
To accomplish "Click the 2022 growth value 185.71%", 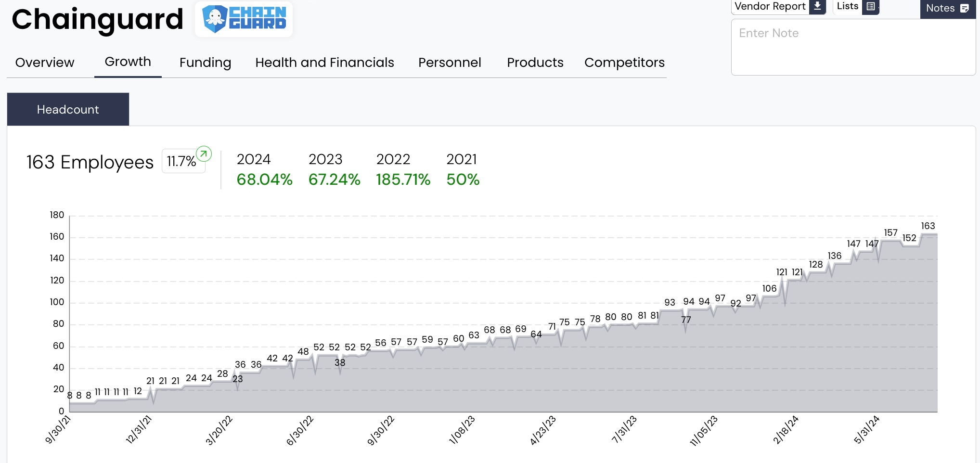I will coord(403,180).
